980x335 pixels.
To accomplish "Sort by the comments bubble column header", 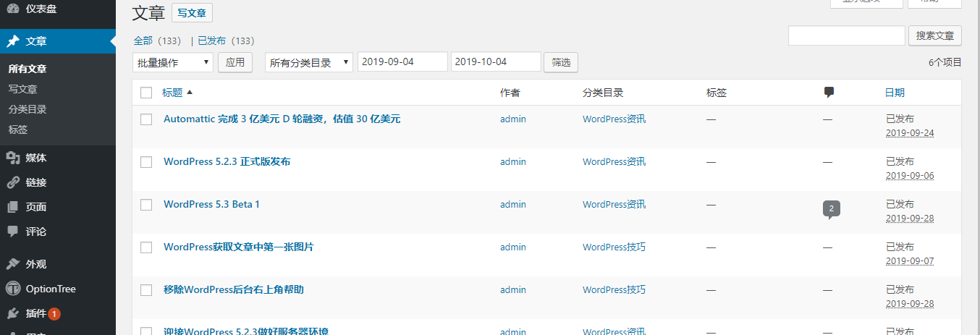I will point(829,93).
